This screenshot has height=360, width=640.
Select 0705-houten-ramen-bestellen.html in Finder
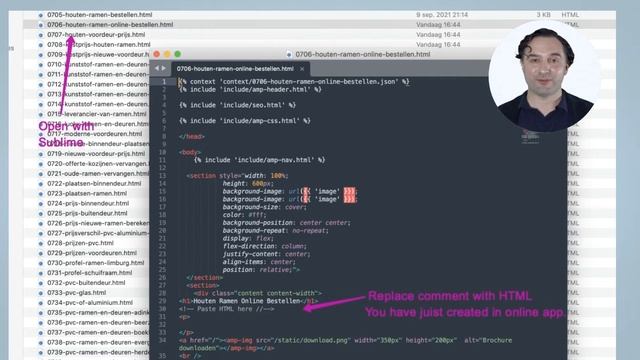point(99,15)
